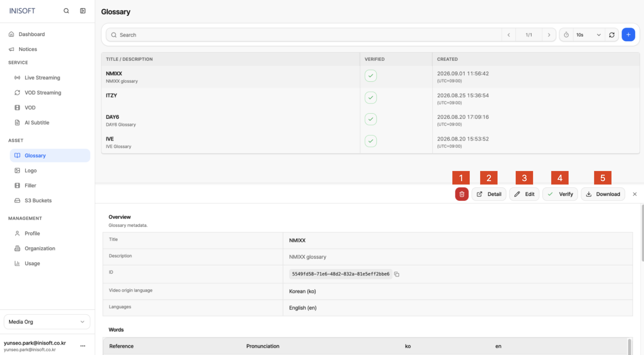Toggle verified checkmark for DAY6
The height and width of the screenshot is (355, 644).
(x=371, y=119)
